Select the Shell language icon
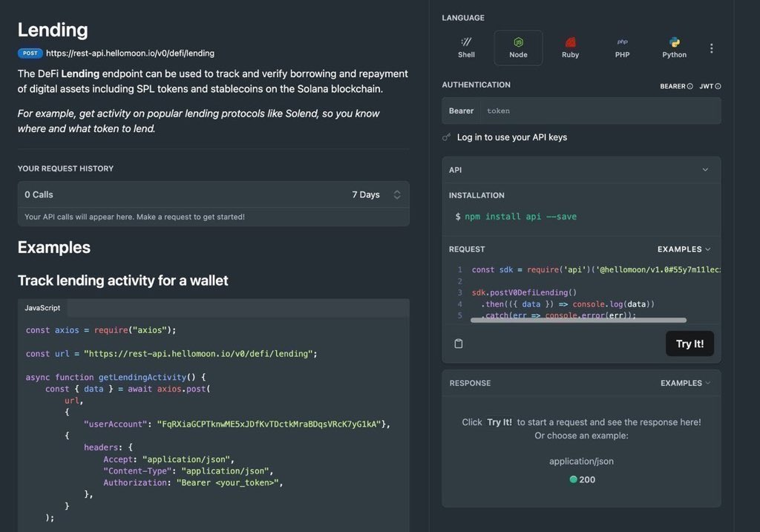The image size is (760, 532). click(466, 42)
